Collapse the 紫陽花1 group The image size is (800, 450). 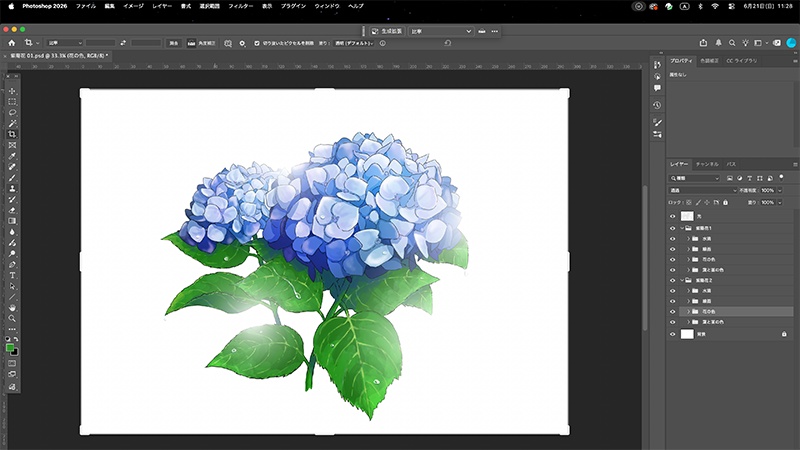point(682,228)
